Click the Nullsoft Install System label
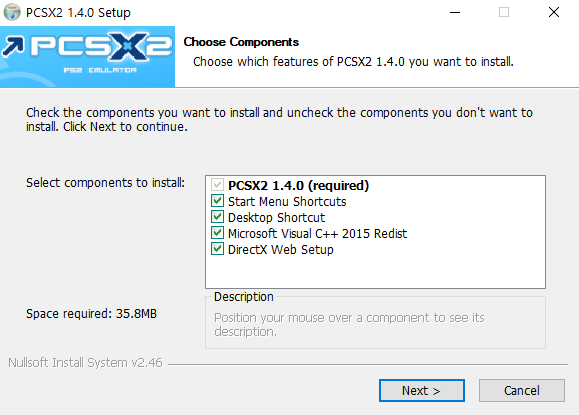Image resolution: width=579 pixels, height=415 pixels. (x=85, y=363)
